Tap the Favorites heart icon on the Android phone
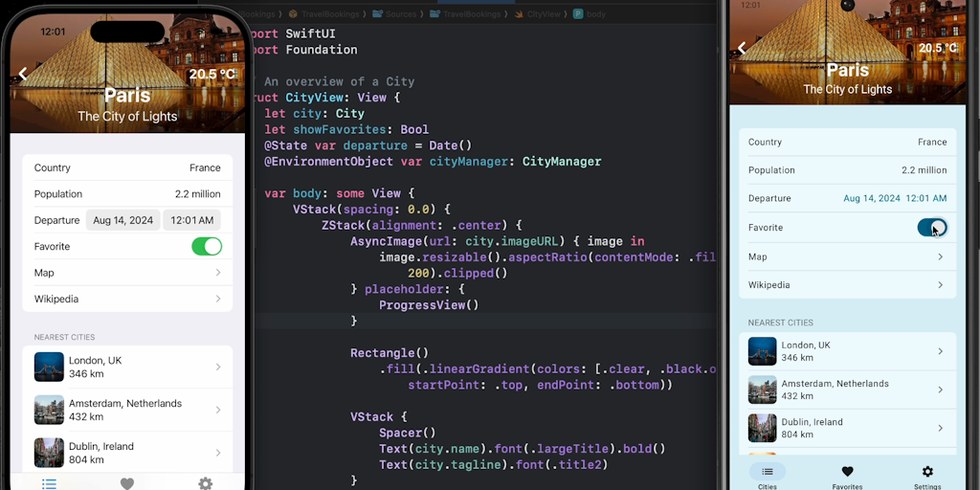 point(847,472)
